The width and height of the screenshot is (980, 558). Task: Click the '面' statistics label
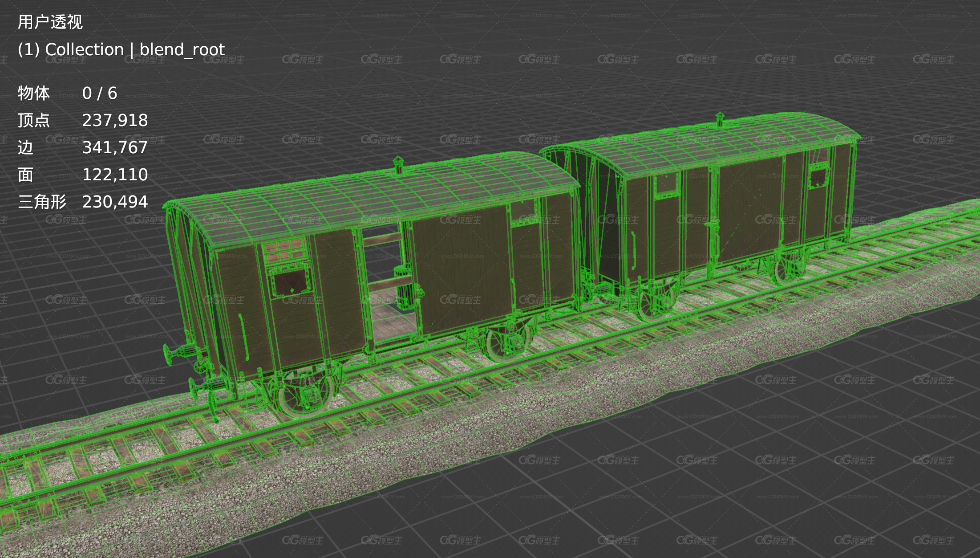pyautogui.click(x=26, y=175)
